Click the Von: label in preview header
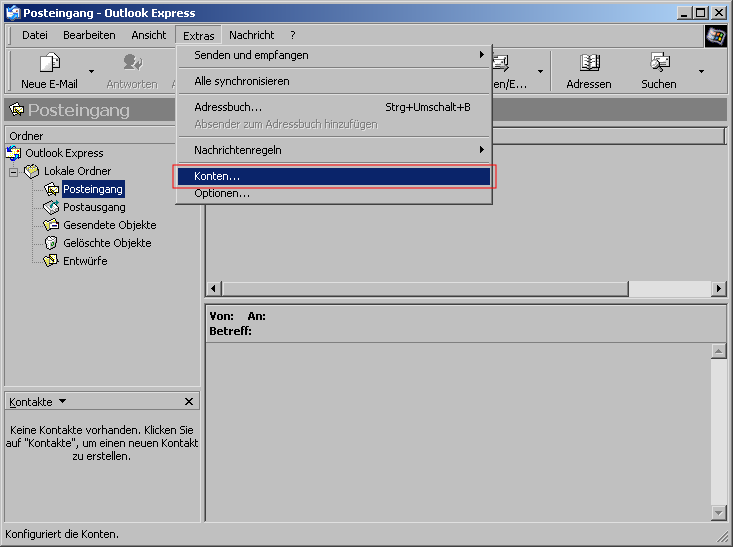 [x=222, y=316]
